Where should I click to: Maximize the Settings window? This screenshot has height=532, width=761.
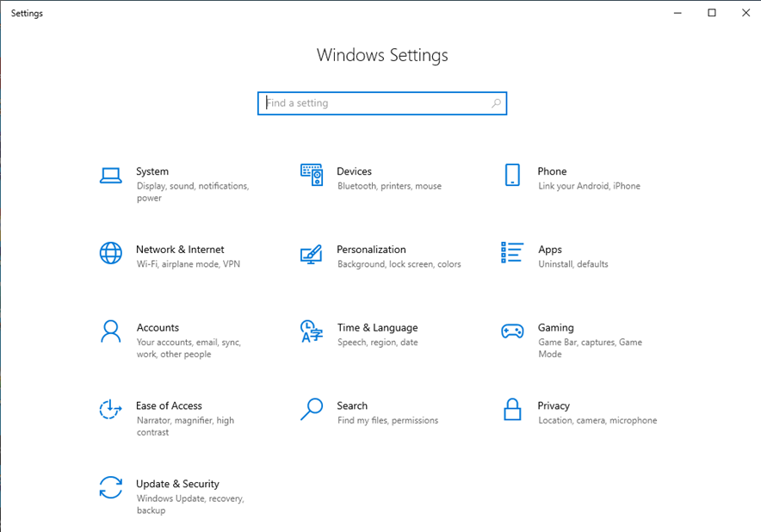(x=711, y=13)
